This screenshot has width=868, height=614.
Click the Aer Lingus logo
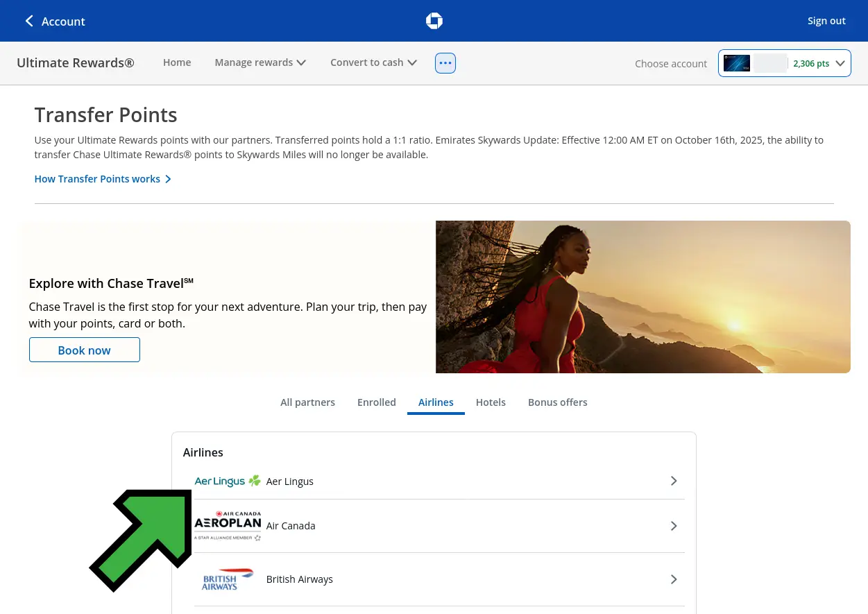228,481
